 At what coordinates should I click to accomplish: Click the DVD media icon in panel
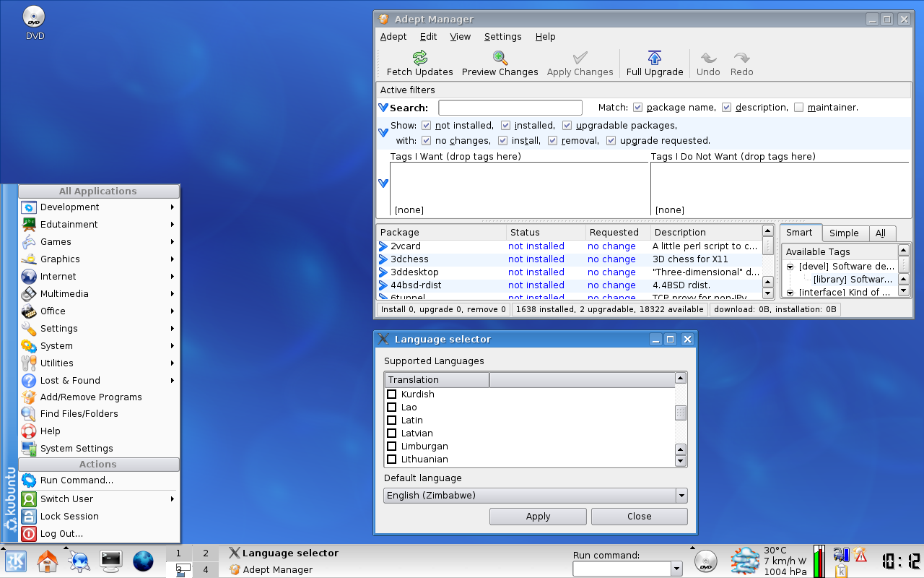click(x=706, y=561)
